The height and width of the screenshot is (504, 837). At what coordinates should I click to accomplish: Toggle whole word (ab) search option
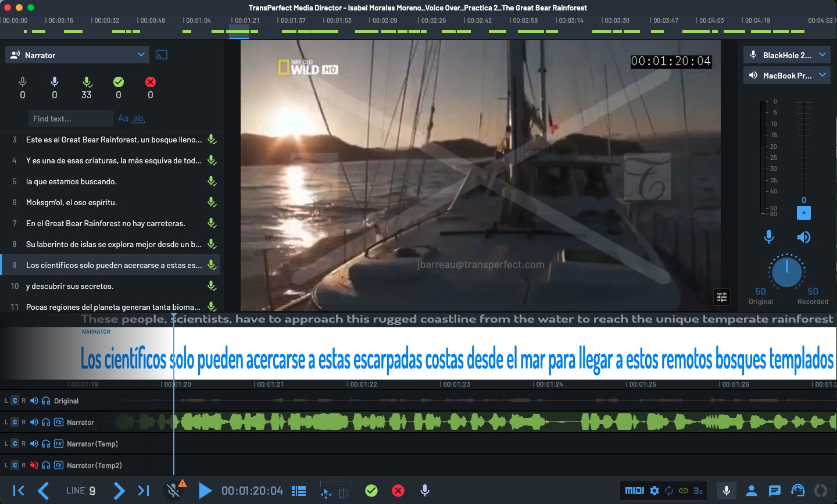point(138,118)
